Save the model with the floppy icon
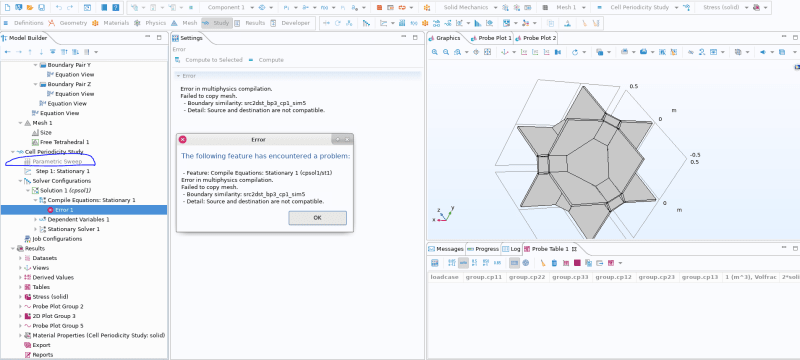The height and width of the screenshot is (360, 800). 41,8
